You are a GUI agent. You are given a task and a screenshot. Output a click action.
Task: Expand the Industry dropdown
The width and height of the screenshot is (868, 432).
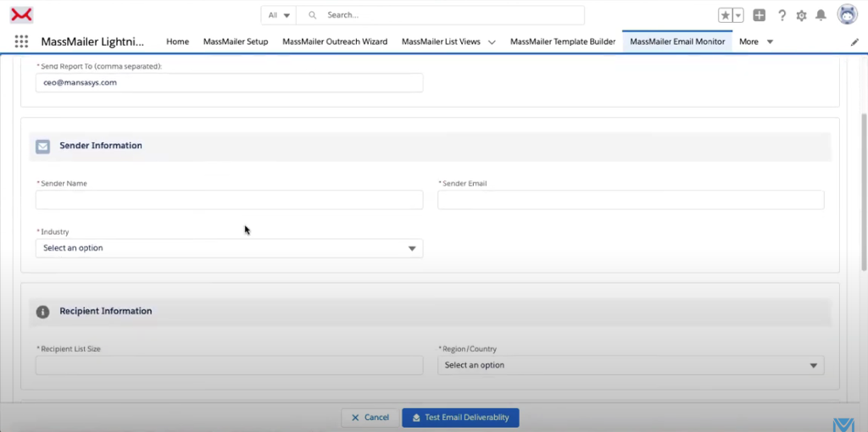(x=229, y=248)
